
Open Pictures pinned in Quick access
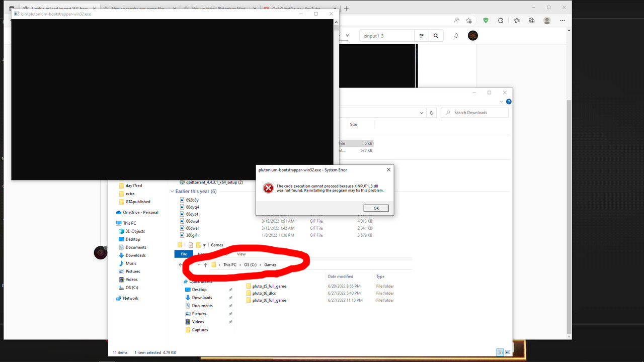[195, 314]
